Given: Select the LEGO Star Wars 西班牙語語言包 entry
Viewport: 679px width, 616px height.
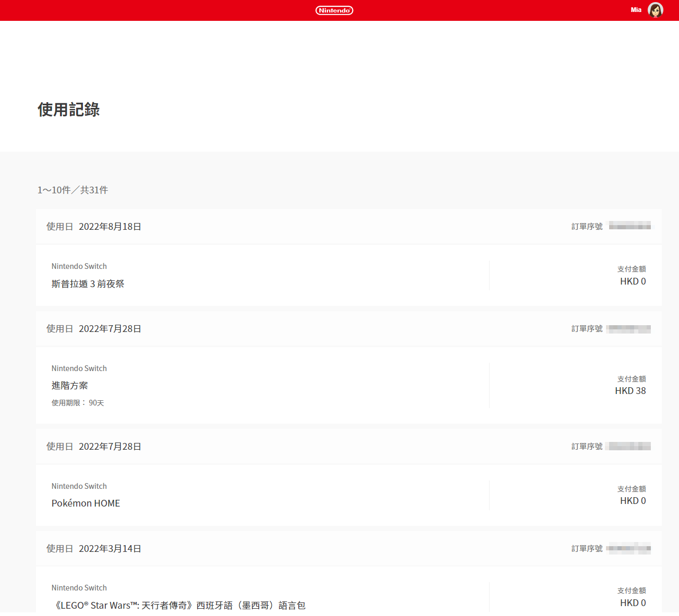Looking at the screenshot, I should click(178, 606).
